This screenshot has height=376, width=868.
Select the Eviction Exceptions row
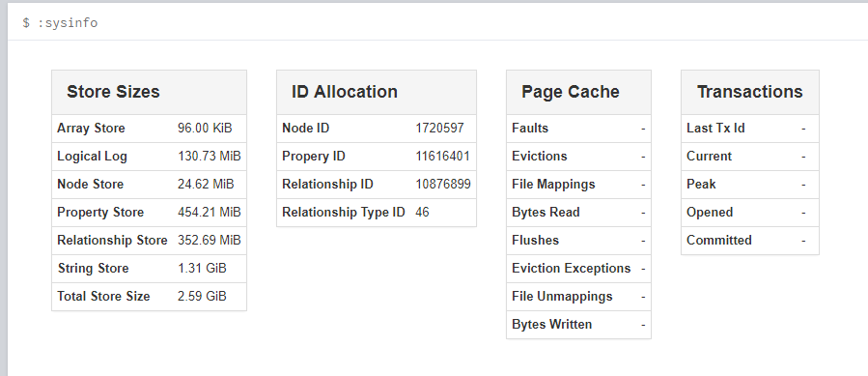[x=578, y=269]
